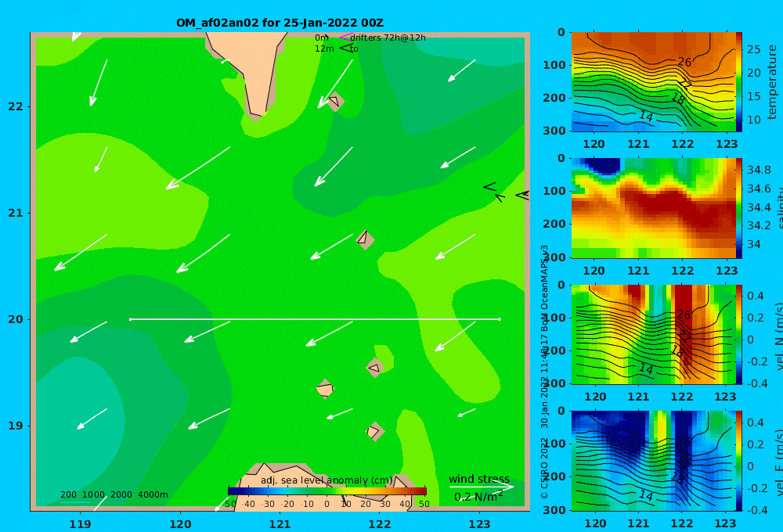The image size is (783, 532).
Task: Click the 'drifters 72h@12h' legend text
Action: coord(388,38)
